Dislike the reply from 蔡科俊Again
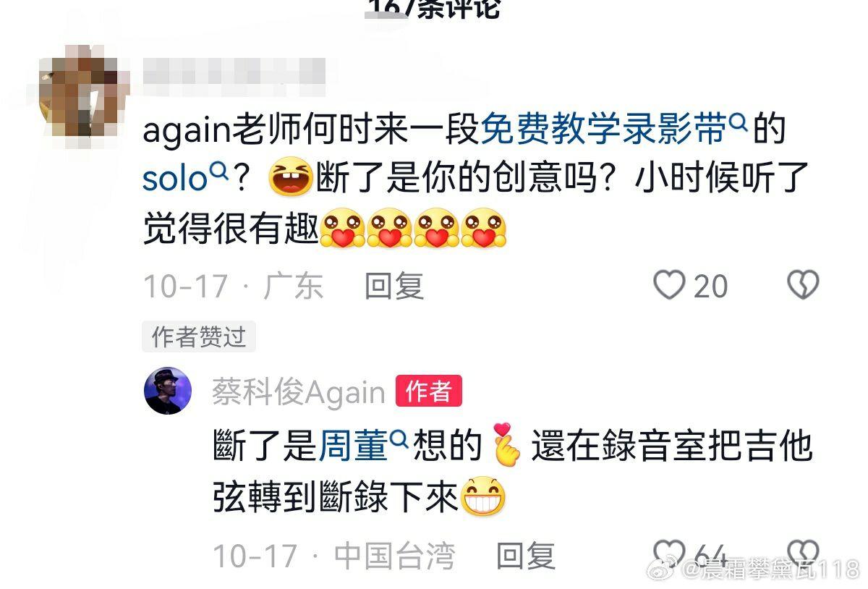 tap(803, 554)
